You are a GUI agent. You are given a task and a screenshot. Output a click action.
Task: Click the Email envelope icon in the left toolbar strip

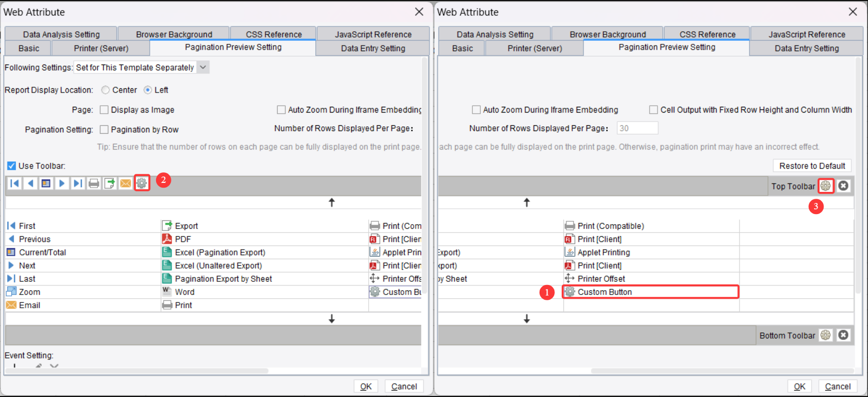point(125,183)
